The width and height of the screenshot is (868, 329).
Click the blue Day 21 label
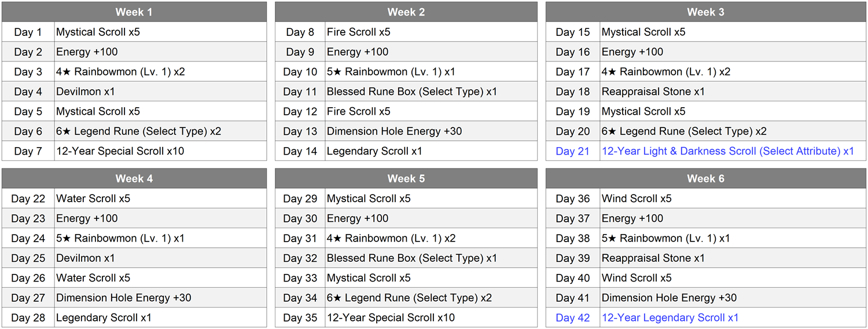tap(572, 151)
